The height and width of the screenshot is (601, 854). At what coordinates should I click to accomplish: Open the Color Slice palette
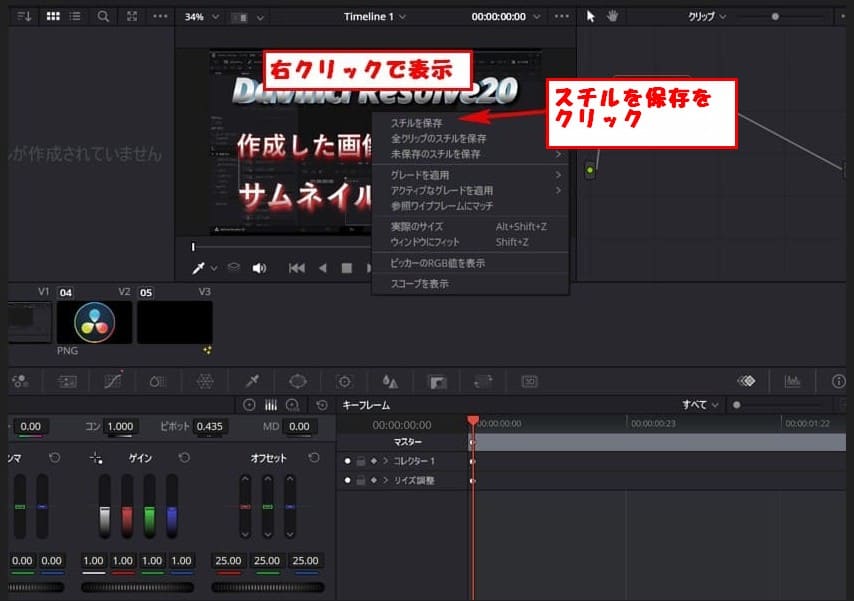coord(158,381)
